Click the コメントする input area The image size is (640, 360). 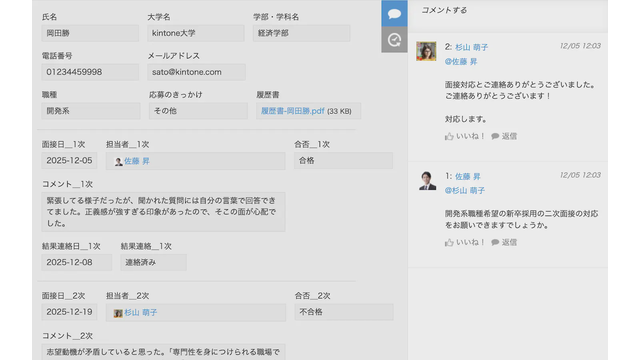[x=508, y=16]
